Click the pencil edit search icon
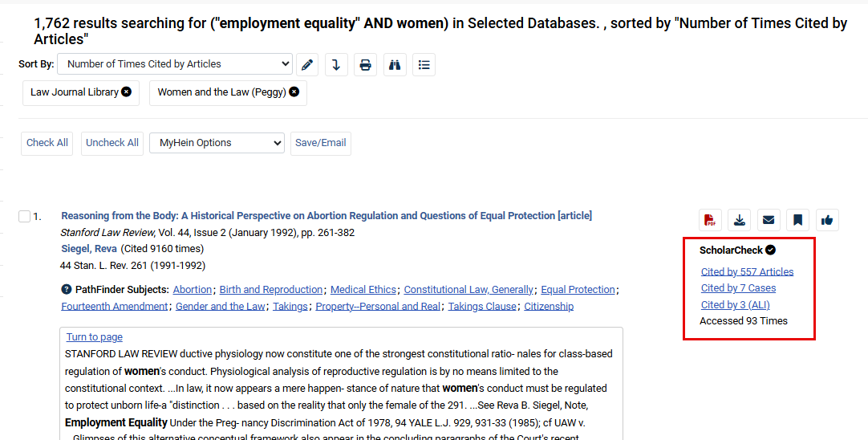Viewport: 868px width, 440px height. tap(306, 65)
